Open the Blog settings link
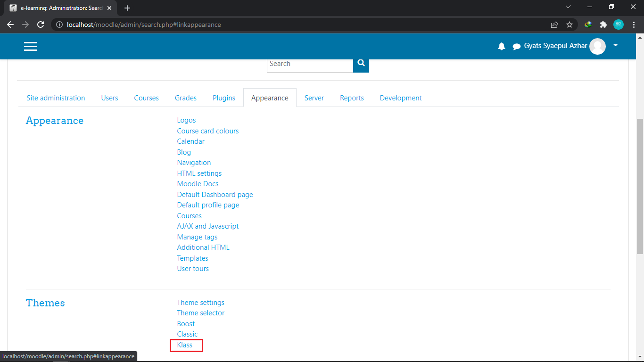Image resolution: width=644 pixels, height=362 pixels. pos(184,152)
